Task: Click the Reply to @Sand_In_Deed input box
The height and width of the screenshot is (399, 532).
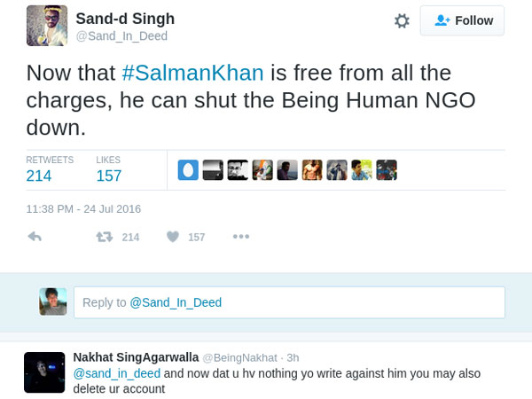Action: point(289,302)
